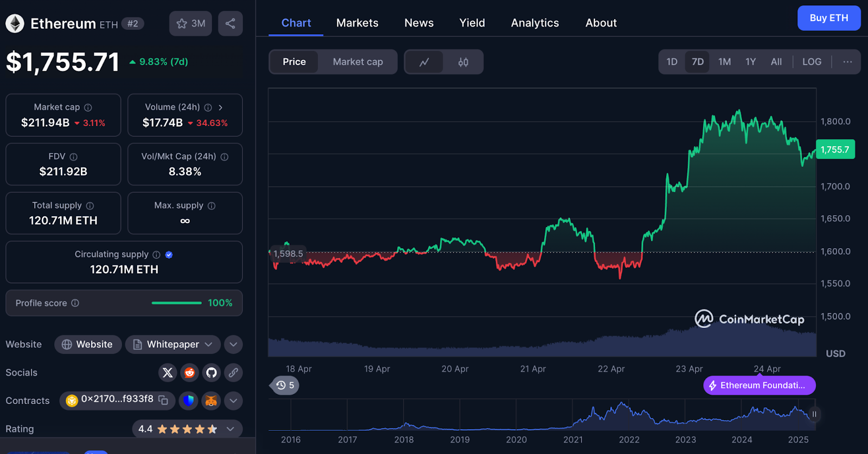
Task: Open the share icon button
Action: coord(231,23)
